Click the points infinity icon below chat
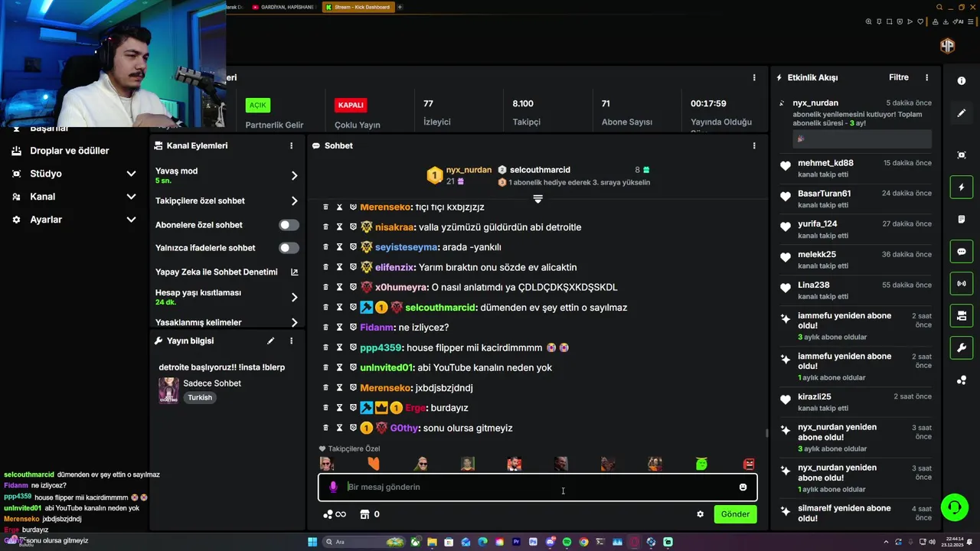Screen dimensions: 980x551 coord(335,514)
